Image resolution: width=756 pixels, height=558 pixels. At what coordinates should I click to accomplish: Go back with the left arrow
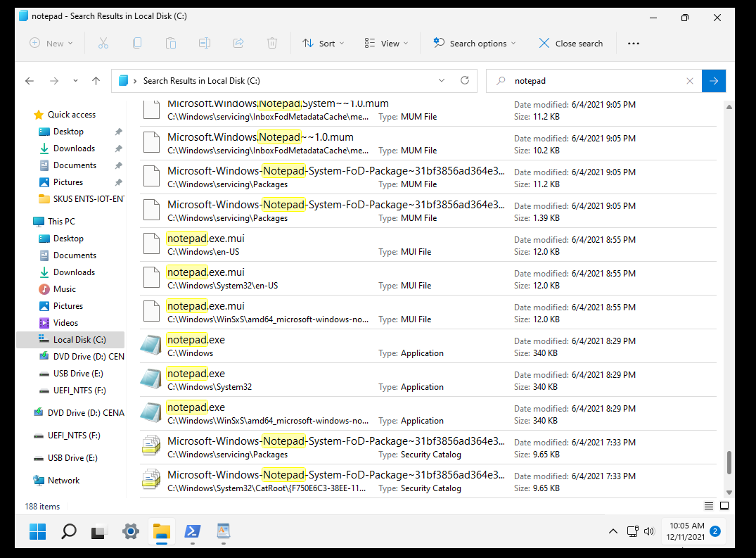[x=30, y=81]
